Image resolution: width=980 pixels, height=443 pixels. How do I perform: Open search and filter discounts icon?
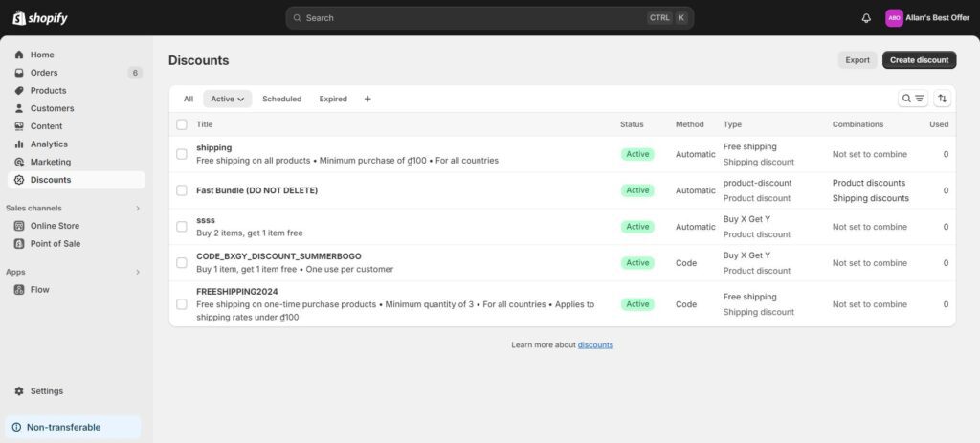point(913,99)
